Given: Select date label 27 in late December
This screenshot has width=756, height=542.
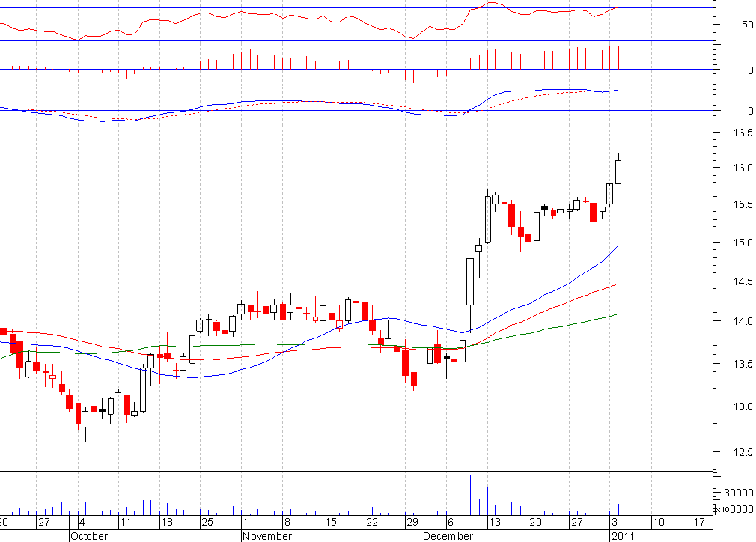Looking at the screenshot, I should click(x=576, y=522).
